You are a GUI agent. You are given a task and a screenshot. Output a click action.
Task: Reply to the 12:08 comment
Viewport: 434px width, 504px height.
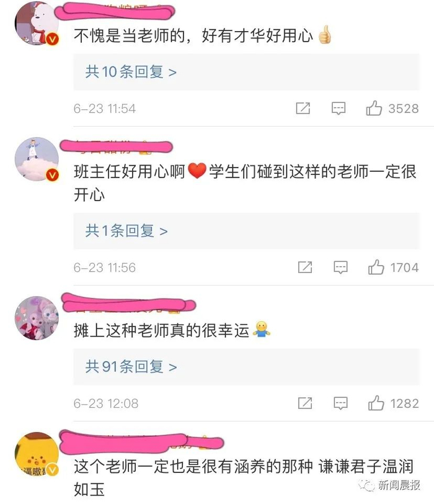(340, 403)
